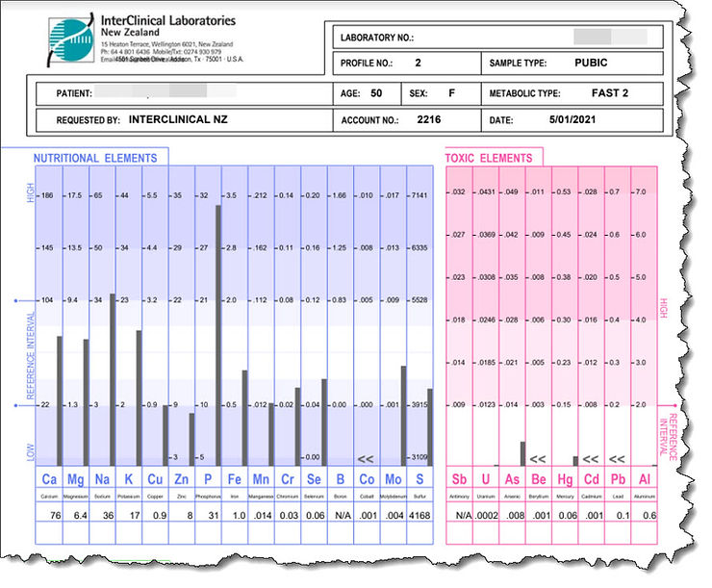Click the Fe iron element symbol
The image size is (712, 588).
click(234, 479)
